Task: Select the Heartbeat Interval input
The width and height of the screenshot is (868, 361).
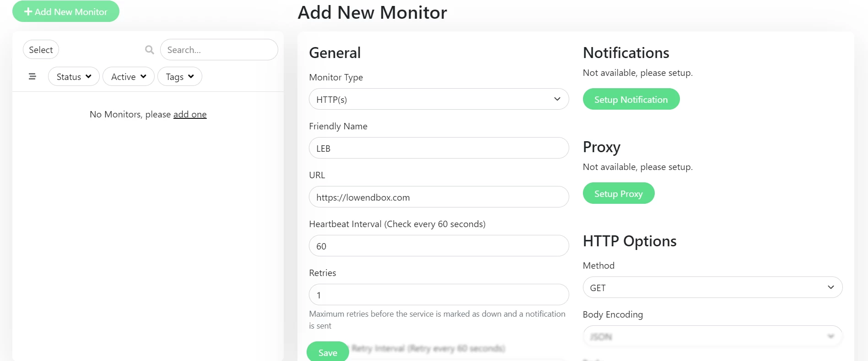Action: click(x=438, y=246)
